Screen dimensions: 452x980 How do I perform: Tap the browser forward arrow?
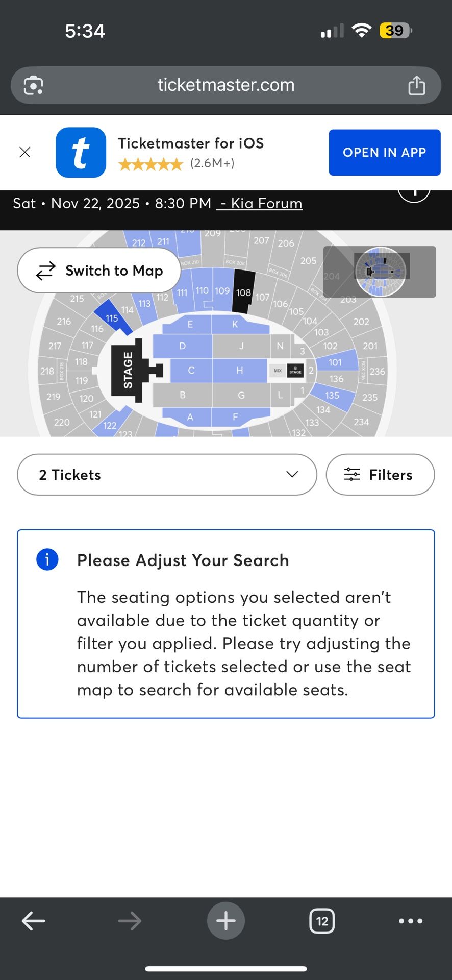(130, 921)
